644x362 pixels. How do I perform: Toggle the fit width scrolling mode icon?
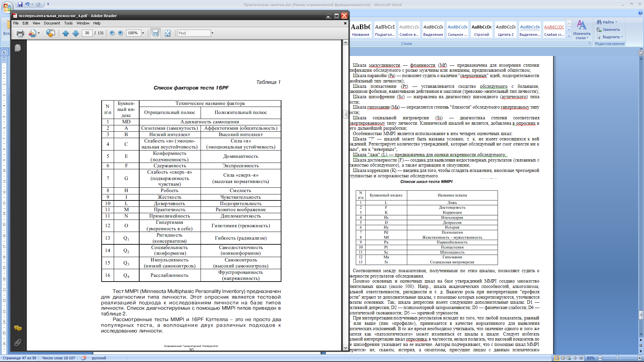[155, 33]
